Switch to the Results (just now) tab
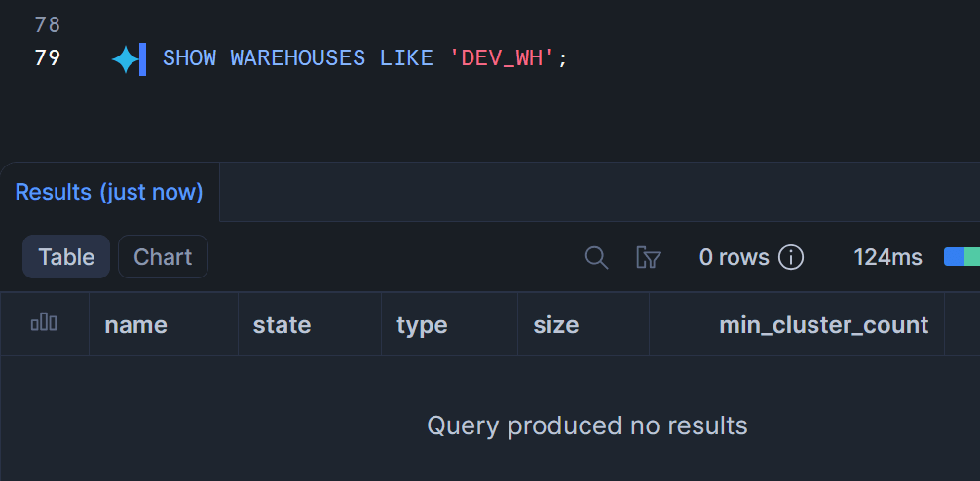This screenshot has height=481, width=980. pyautogui.click(x=109, y=192)
